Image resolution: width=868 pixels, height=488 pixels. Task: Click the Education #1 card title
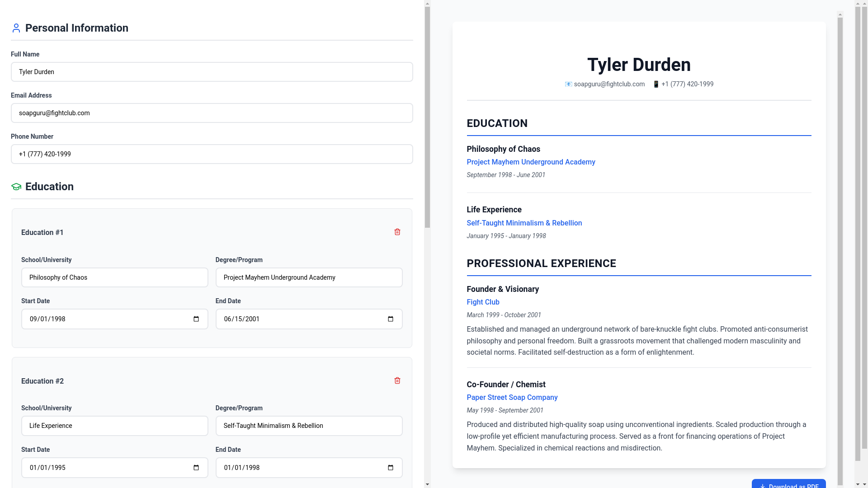pyautogui.click(x=42, y=233)
